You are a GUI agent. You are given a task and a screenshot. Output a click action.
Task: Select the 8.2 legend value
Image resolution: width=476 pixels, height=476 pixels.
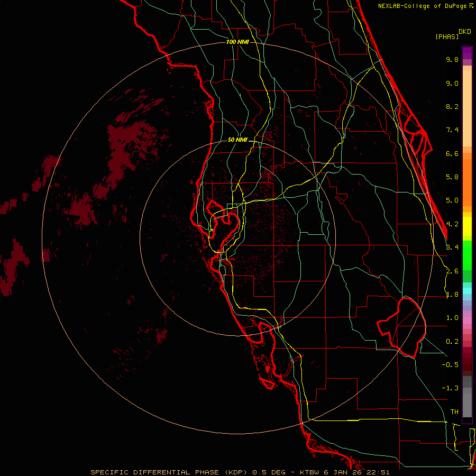452,106
